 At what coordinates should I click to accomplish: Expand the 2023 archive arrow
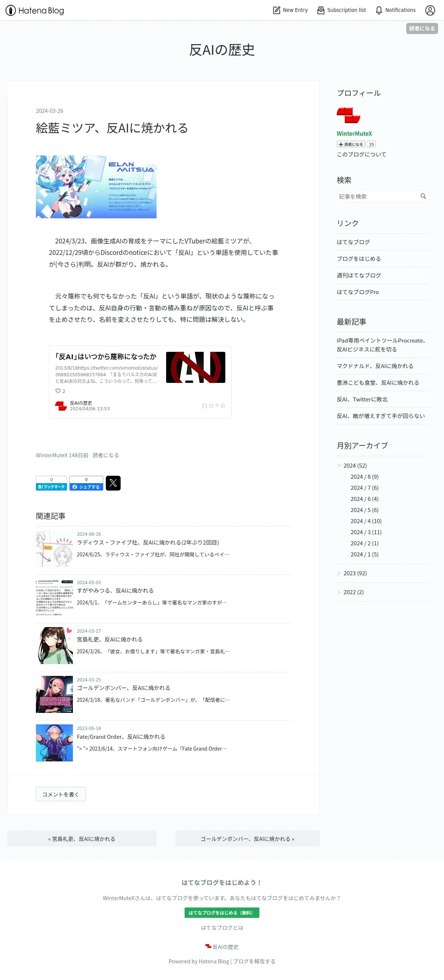click(x=339, y=573)
